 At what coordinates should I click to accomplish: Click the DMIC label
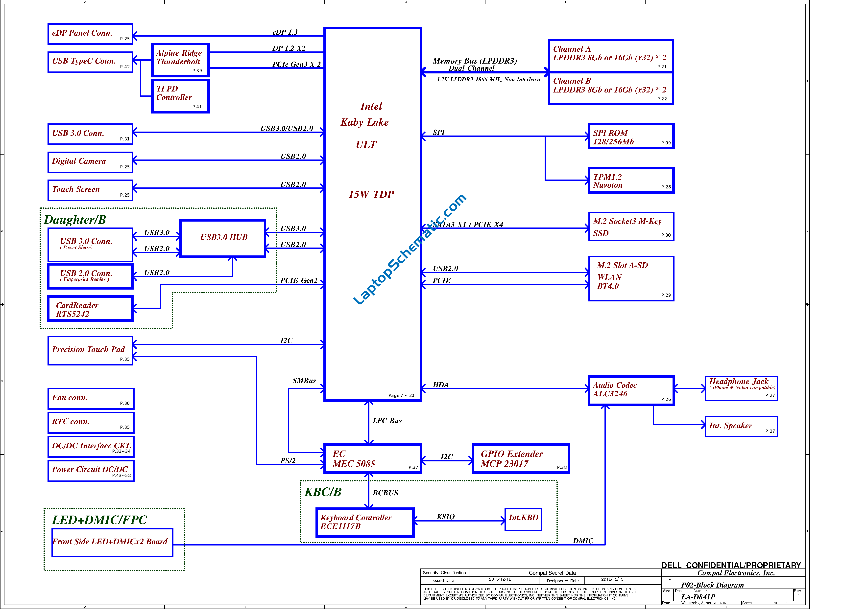click(x=583, y=541)
